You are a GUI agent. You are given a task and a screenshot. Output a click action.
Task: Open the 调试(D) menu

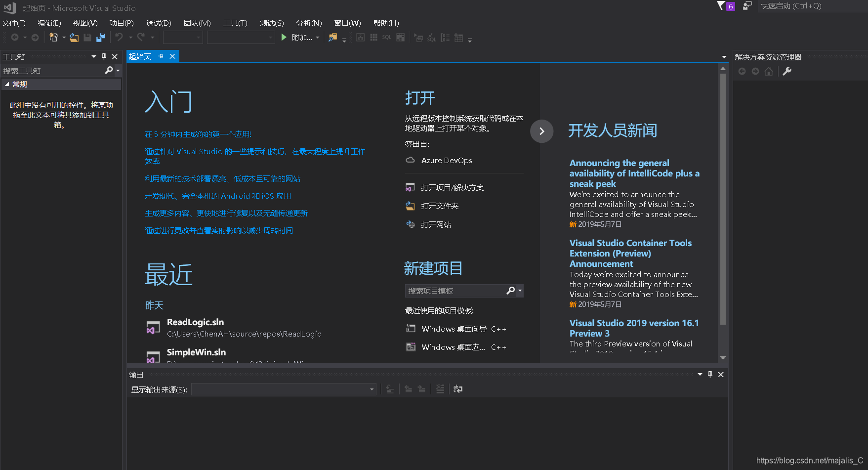tap(159, 23)
